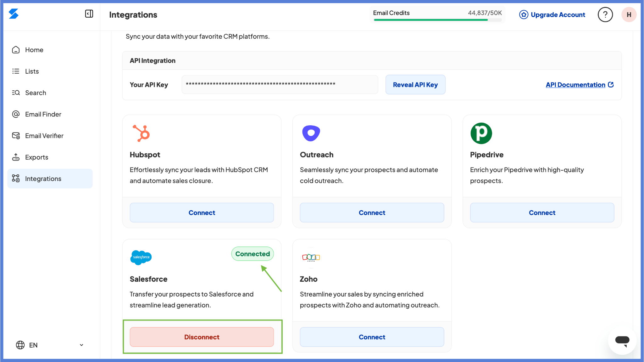Click the Integrations page title
644x362 pixels.
[133, 14]
